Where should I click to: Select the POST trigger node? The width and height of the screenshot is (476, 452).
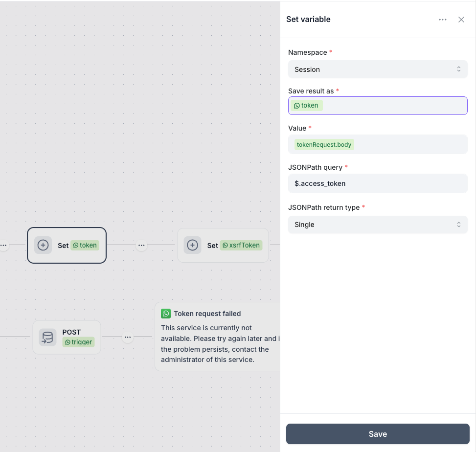click(x=67, y=337)
